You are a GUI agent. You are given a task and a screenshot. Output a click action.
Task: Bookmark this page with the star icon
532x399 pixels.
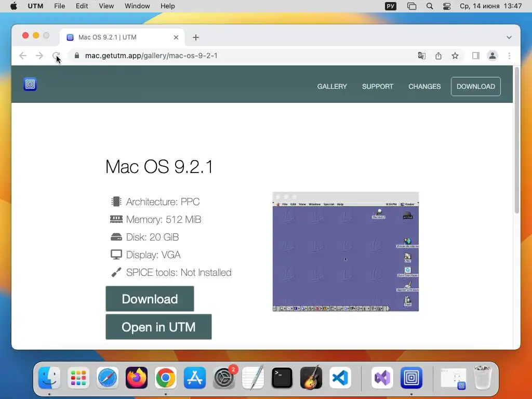click(455, 56)
